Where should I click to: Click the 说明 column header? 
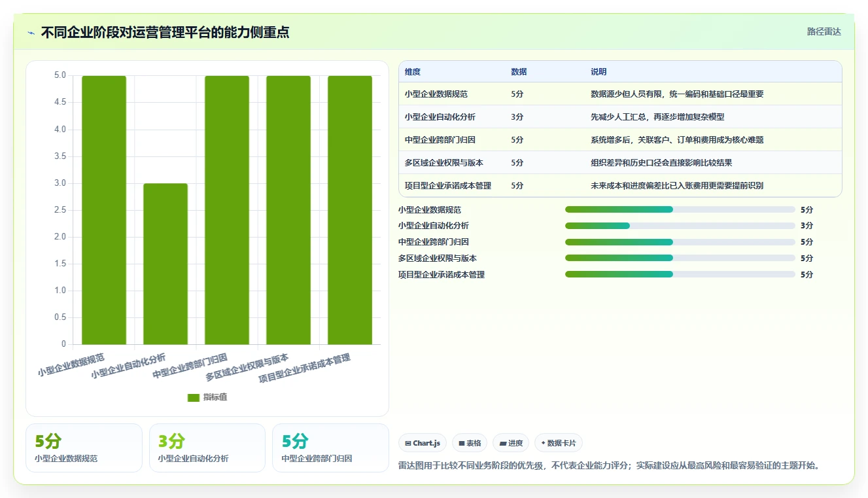pyautogui.click(x=599, y=72)
